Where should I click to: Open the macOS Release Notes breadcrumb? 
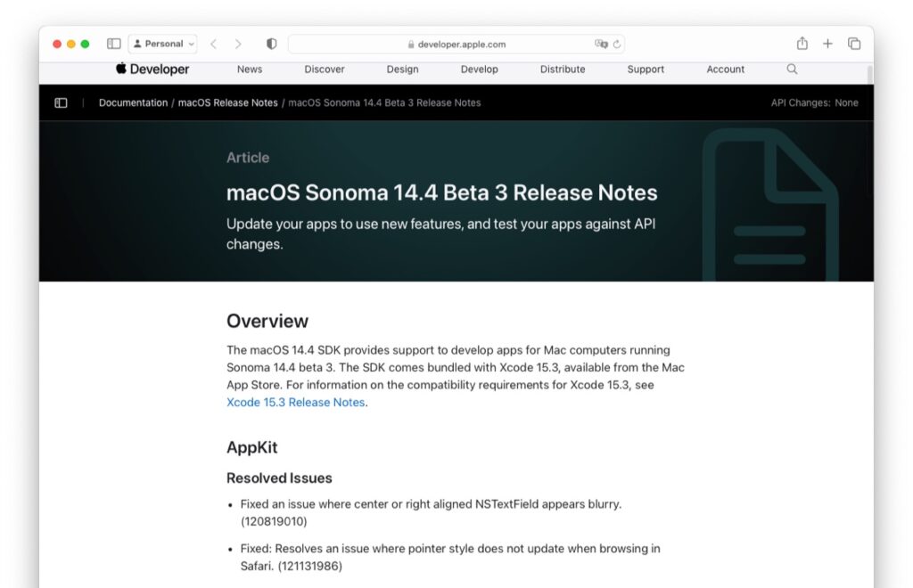pyautogui.click(x=227, y=102)
